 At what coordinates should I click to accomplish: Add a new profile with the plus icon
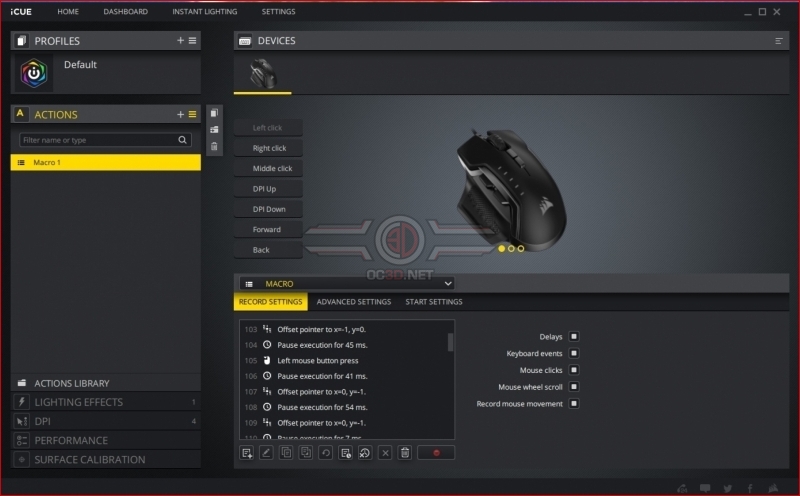(180, 40)
